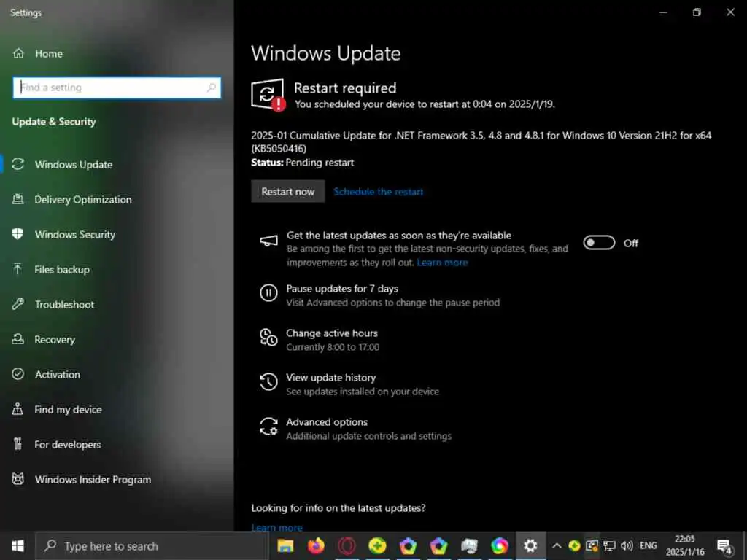This screenshot has height=560, width=747.
Task: Click the Advanced options gear-sync icon
Action: pos(268,426)
